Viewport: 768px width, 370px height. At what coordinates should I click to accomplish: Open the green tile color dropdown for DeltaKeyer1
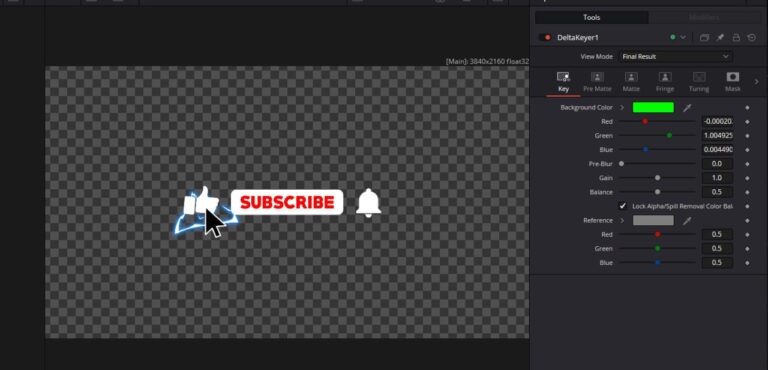tap(678, 38)
